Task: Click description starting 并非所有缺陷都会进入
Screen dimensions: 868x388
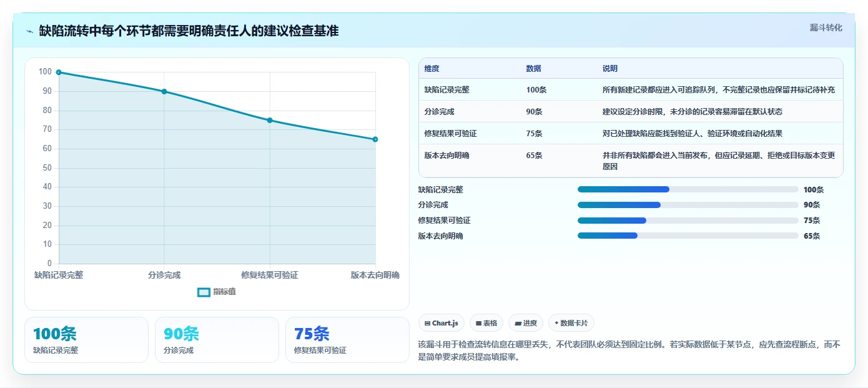Action: click(719, 161)
